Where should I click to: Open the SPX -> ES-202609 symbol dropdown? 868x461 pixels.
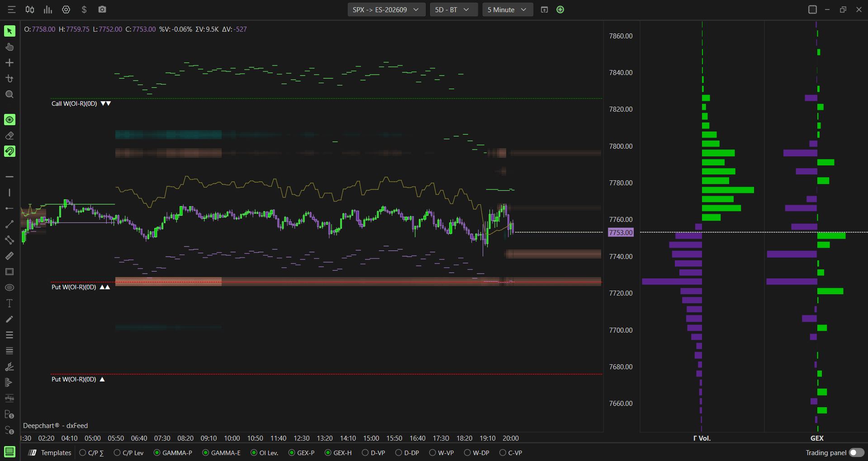[x=386, y=9]
